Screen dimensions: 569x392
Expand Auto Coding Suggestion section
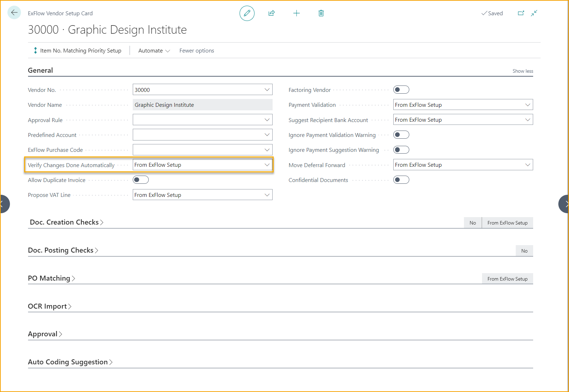(x=70, y=362)
